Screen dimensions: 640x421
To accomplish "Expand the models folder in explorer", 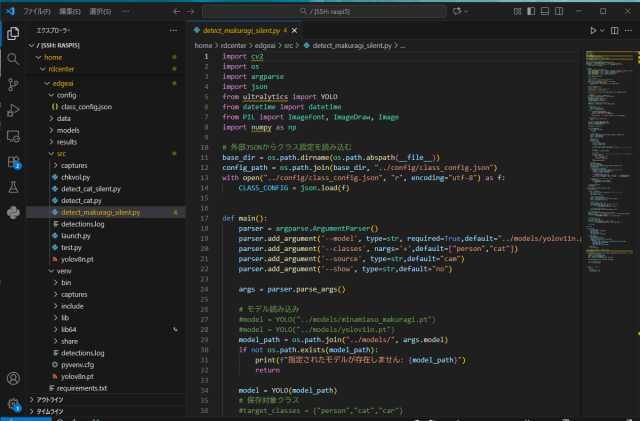I will (68, 130).
